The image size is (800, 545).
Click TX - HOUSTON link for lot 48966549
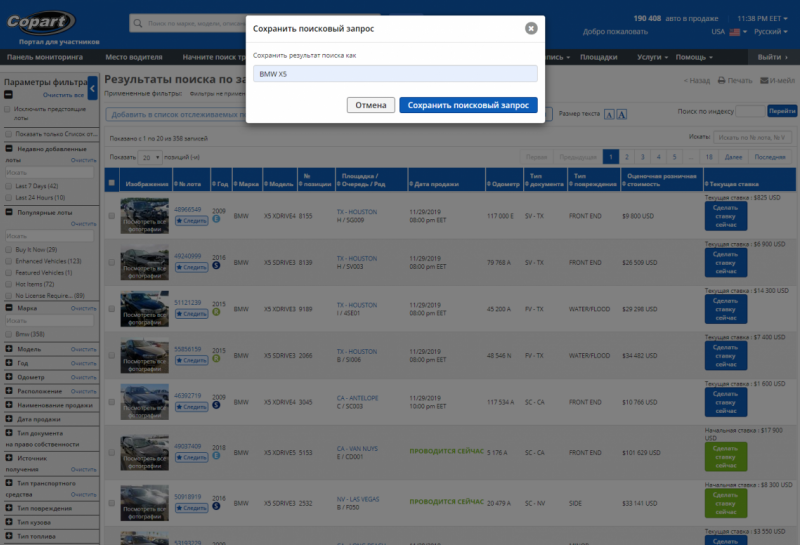357,212
